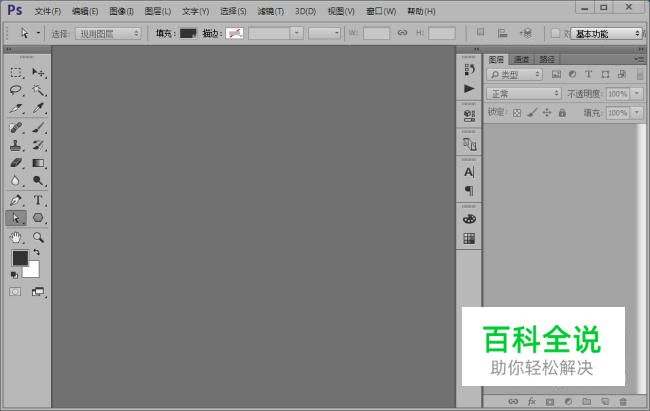
Task: Select the Path Selection tool in toolbox
Action: tap(16, 218)
